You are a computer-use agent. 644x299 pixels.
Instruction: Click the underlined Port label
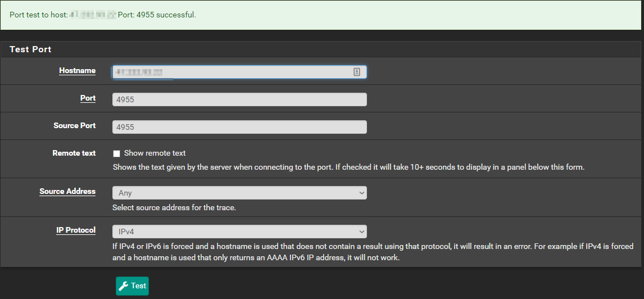[x=88, y=98]
